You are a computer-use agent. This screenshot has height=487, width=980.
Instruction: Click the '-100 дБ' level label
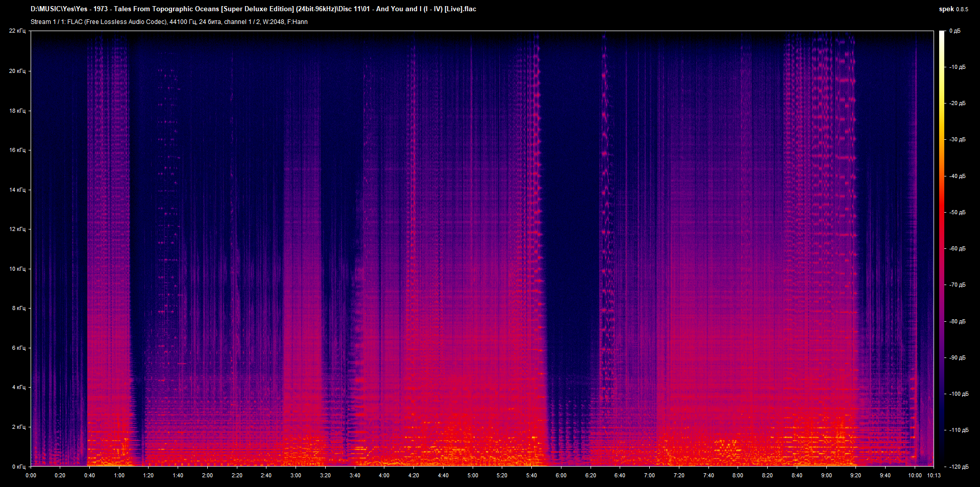pos(959,394)
